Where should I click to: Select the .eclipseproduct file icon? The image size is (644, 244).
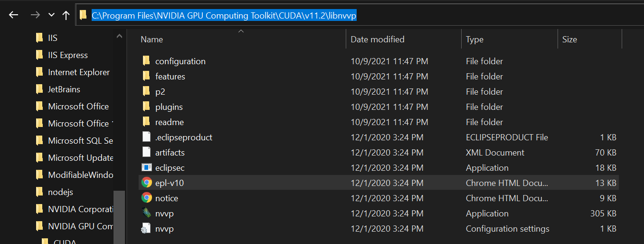[146, 137]
